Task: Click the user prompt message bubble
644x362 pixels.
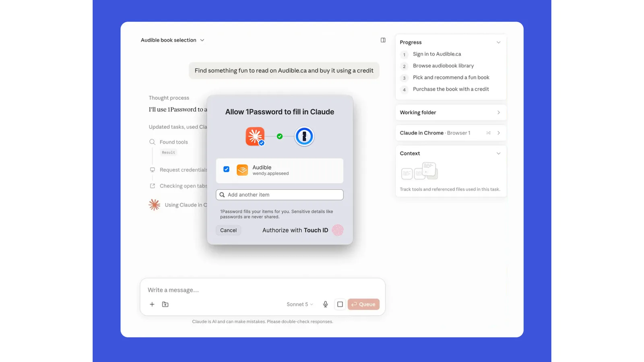Action: point(284,70)
